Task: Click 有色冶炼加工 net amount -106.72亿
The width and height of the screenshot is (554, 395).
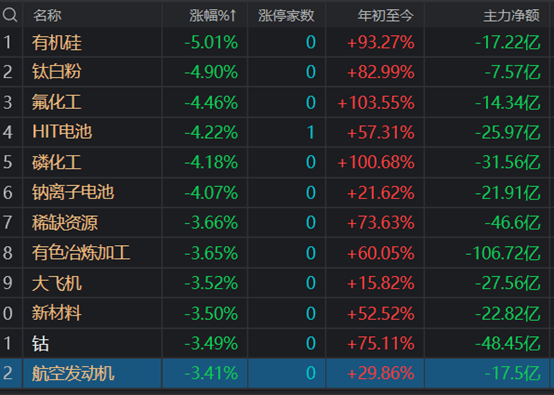Action: click(x=503, y=253)
